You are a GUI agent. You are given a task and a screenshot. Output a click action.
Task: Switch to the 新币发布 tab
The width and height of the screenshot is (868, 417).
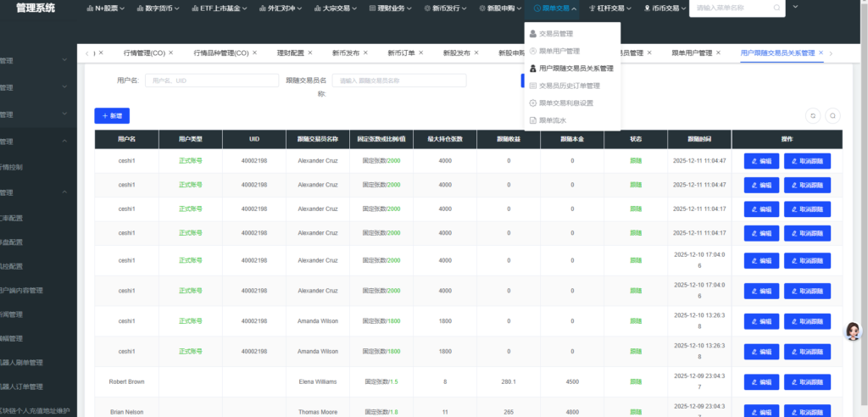(346, 53)
